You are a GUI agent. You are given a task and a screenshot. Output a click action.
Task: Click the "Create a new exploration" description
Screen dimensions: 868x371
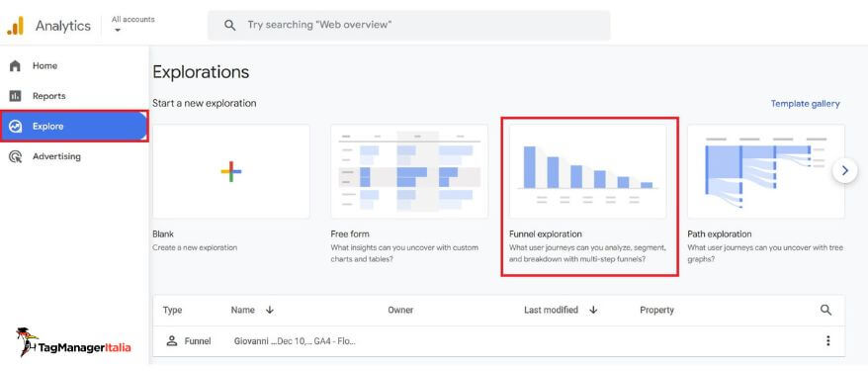pos(195,247)
